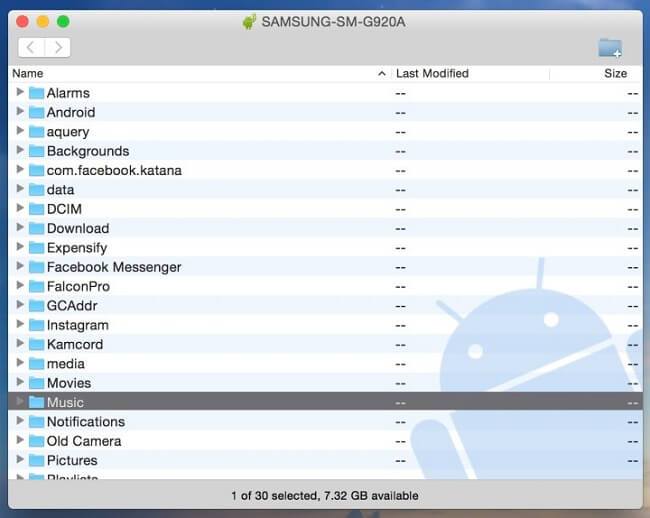The width and height of the screenshot is (650, 518).
Task: Expand the Download folder disclosure triangle
Action: pos(19,227)
